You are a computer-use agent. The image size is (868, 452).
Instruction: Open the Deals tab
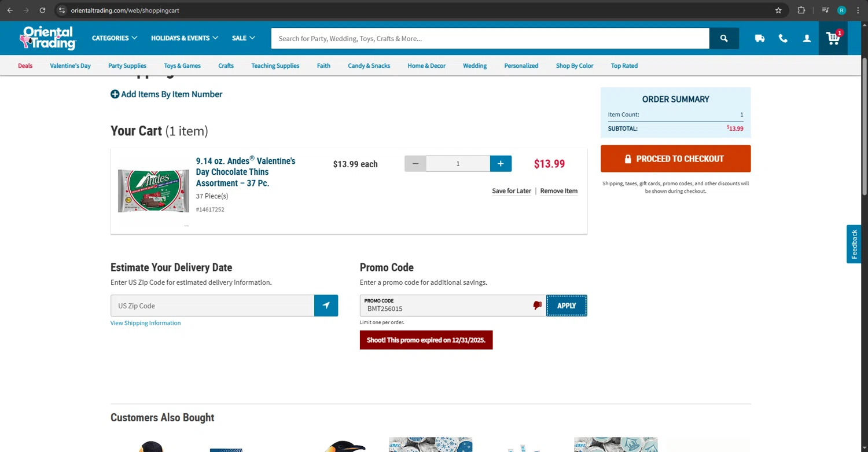(x=25, y=65)
